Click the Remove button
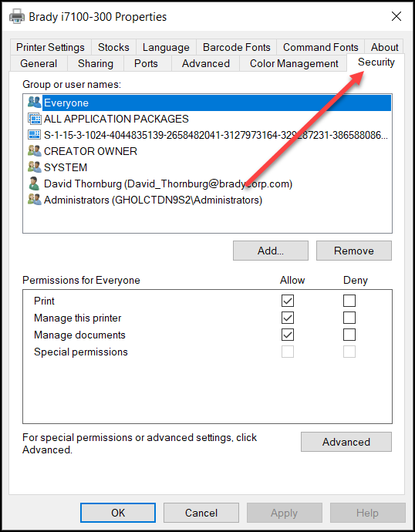Viewport: 415px width, 532px height. coord(354,251)
